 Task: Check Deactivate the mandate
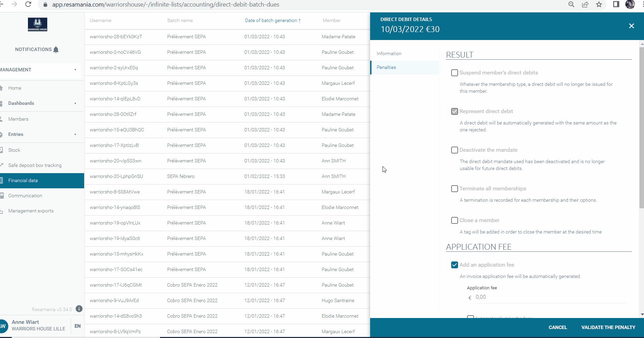pyautogui.click(x=455, y=150)
